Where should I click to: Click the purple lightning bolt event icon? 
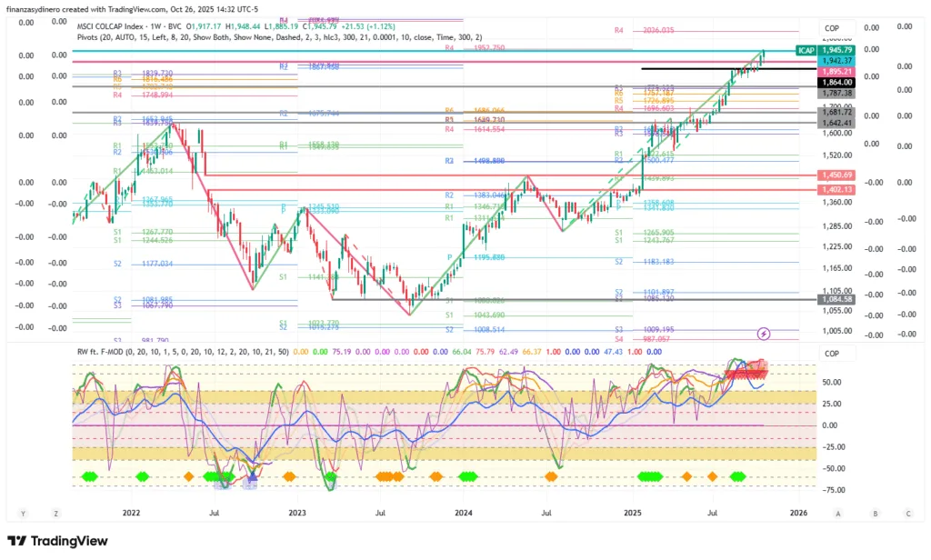click(765, 334)
